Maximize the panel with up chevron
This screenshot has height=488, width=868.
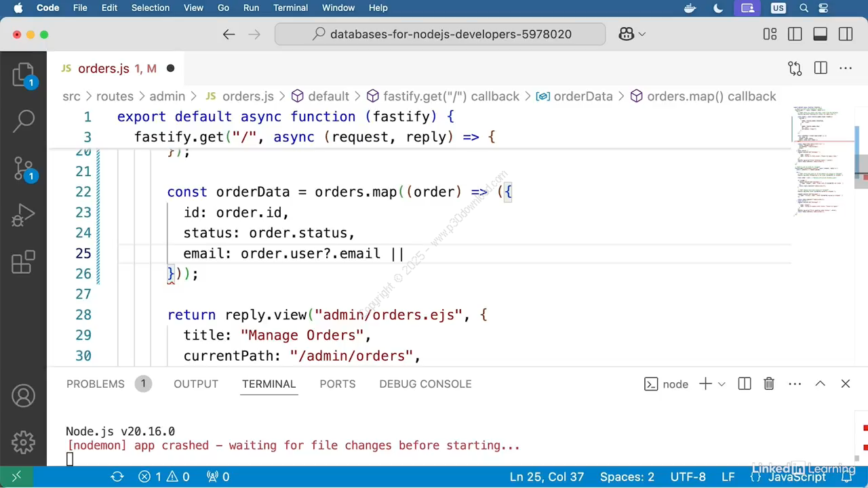[820, 384]
